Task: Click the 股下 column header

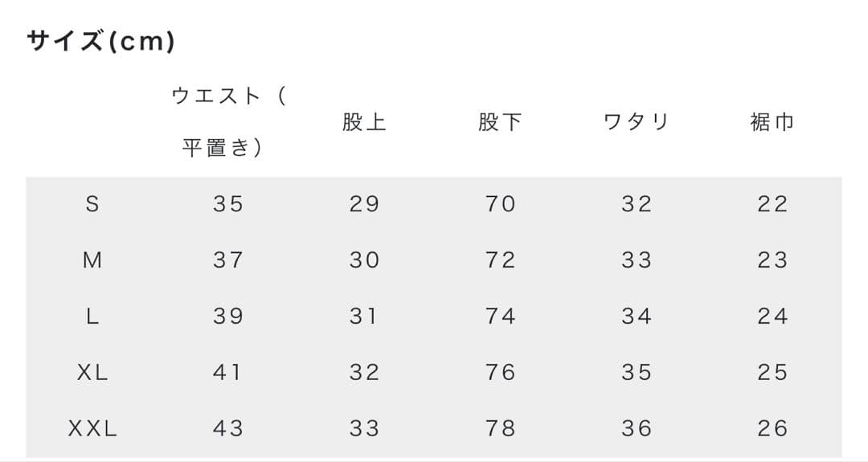Action: coord(500,122)
